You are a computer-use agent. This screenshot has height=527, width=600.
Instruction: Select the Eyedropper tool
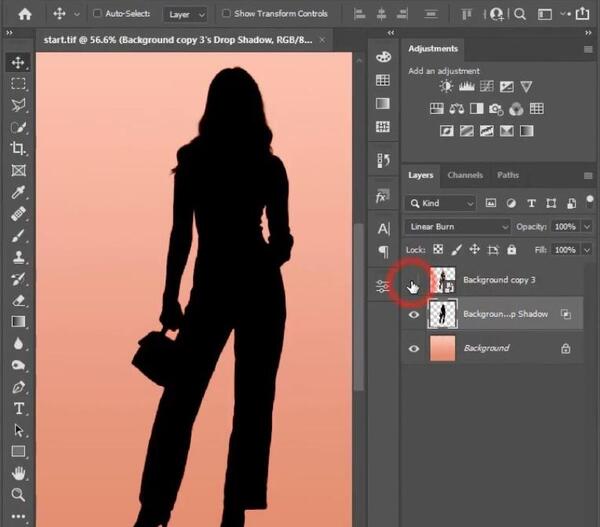pyautogui.click(x=18, y=192)
